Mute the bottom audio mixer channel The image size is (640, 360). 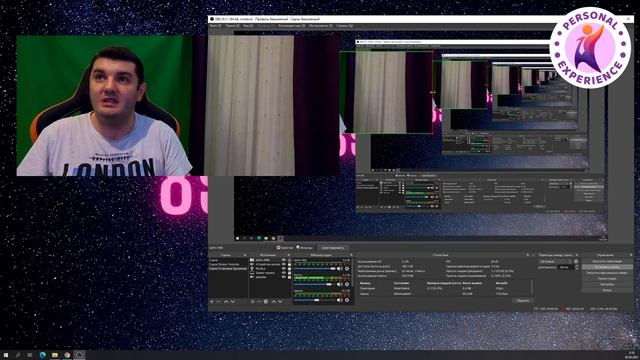coord(339,300)
